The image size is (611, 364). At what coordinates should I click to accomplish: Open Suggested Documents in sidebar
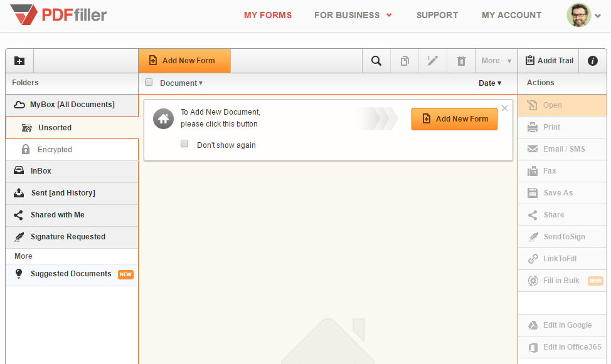(70, 274)
